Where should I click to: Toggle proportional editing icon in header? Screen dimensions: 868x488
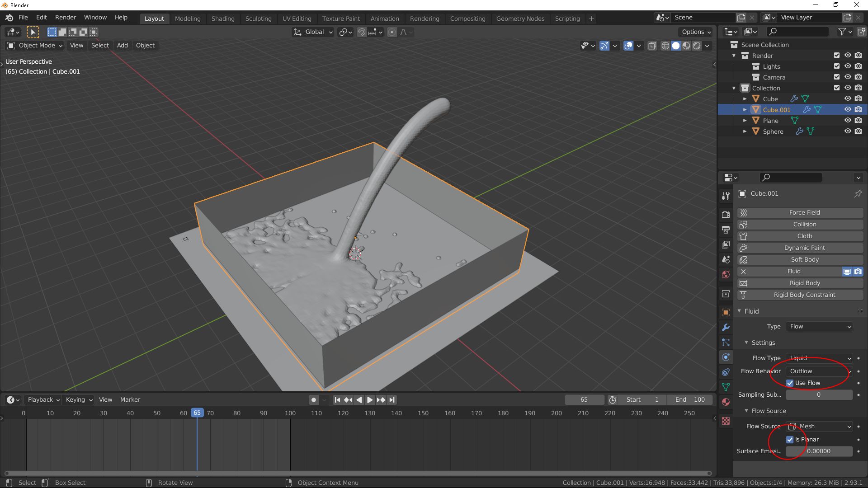point(392,32)
